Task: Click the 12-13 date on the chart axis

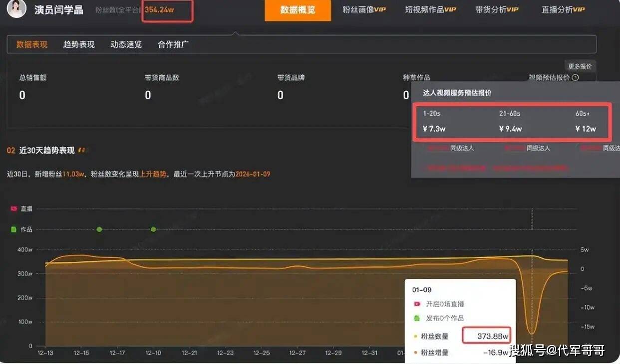Action: click(x=45, y=353)
